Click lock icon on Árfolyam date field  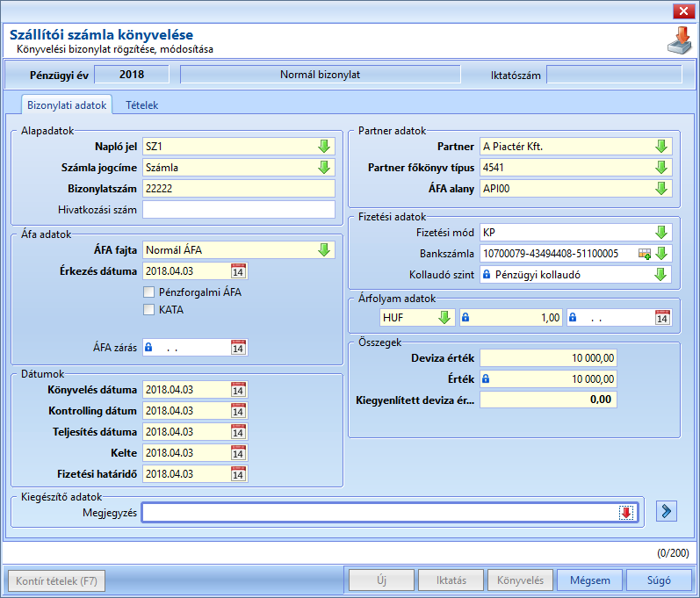573,317
